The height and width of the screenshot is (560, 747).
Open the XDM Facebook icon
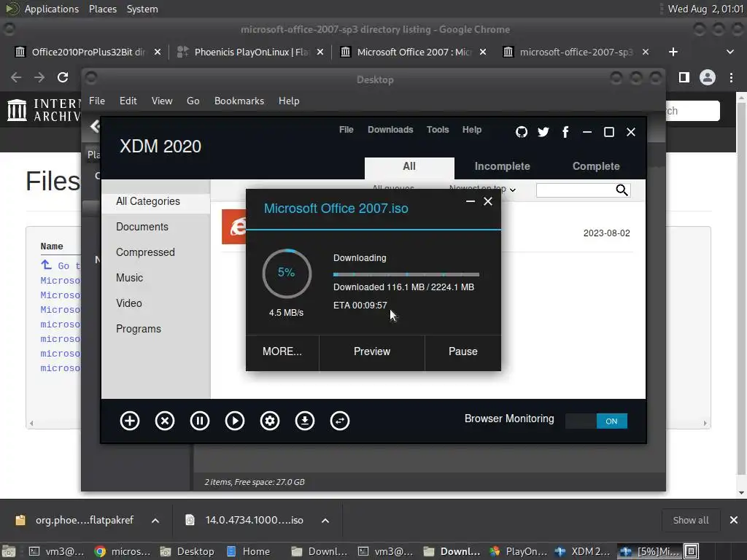(x=565, y=132)
